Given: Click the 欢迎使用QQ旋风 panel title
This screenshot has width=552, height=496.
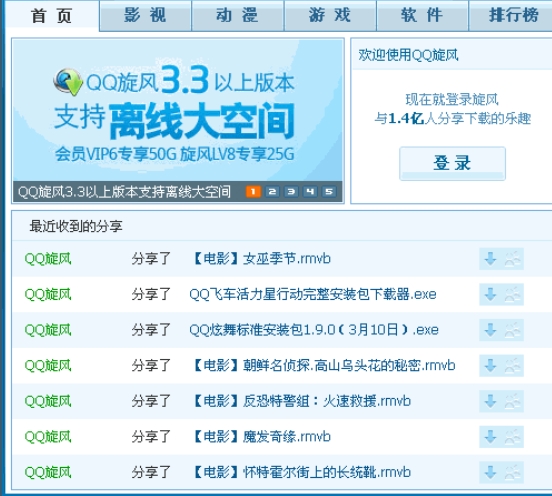Looking at the screenshot, I should (x=408, y=55).
